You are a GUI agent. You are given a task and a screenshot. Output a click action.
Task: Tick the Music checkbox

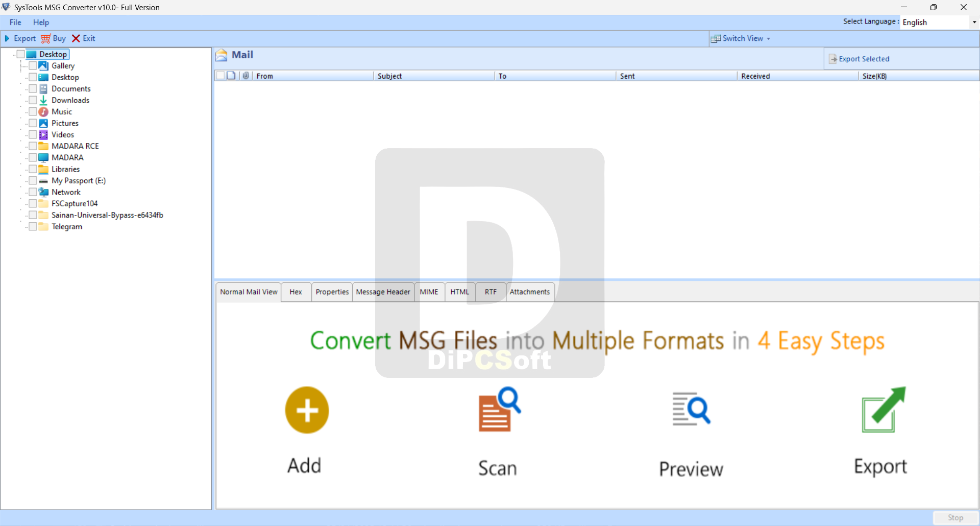click(33, 112)
